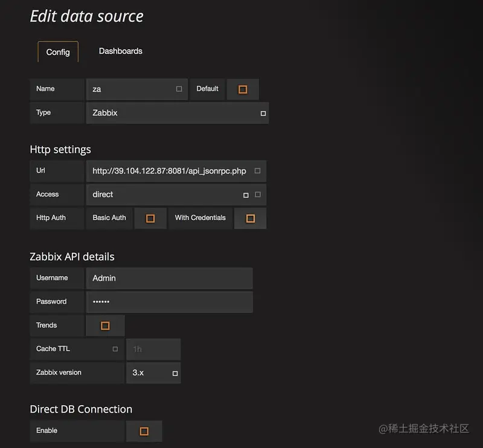Click the Cache TTL label
483x448 pixels.
[53, 349]
